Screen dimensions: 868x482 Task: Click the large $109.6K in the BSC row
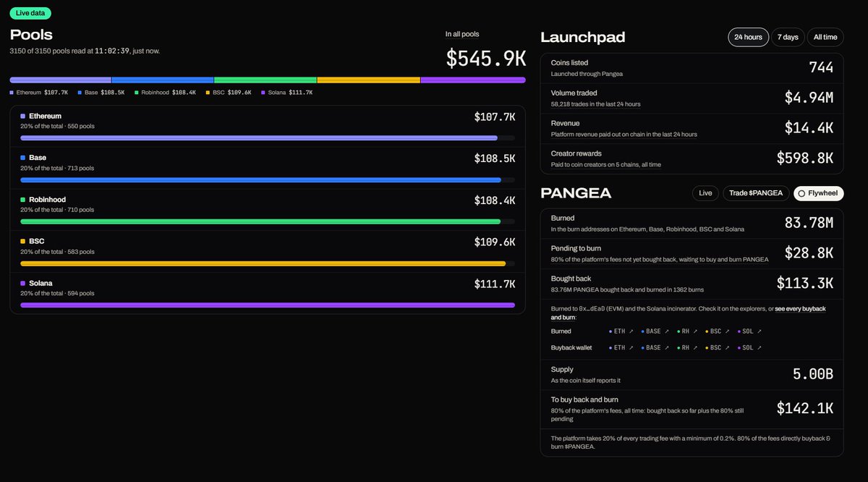pyautogui.click(x=495, y=242)
